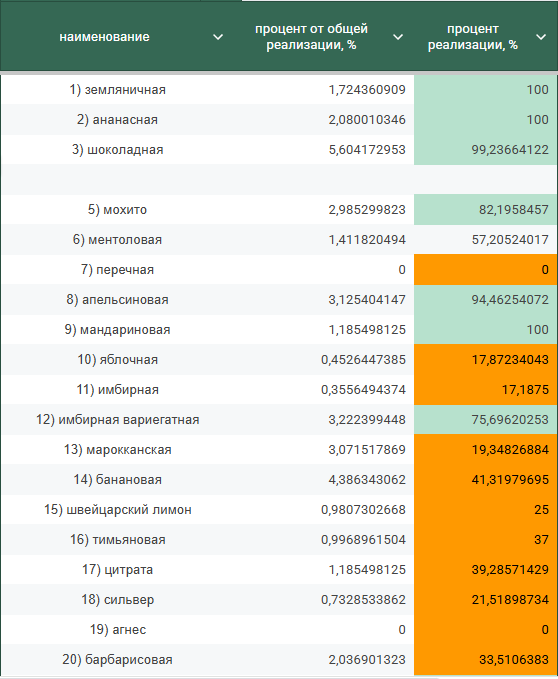Screen dimensions: 558x679
Task: Click the 'процент от общей реализации, %' header
Action: click(x=311, y=37)
